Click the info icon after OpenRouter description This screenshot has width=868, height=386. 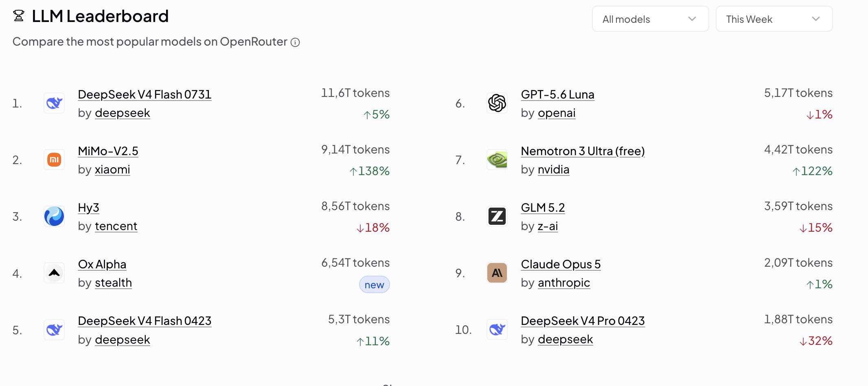[x=295, y=42]
